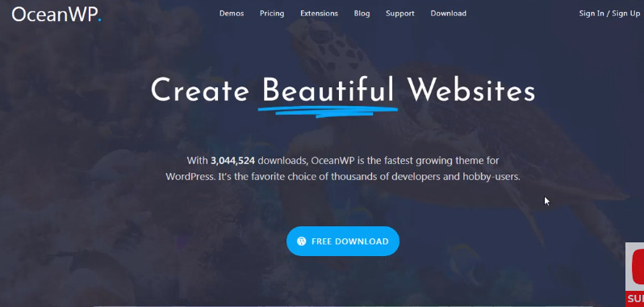Screen dimensions: 644x307
Task: Click the WordPress icon in download button
Action: point(302,242)
